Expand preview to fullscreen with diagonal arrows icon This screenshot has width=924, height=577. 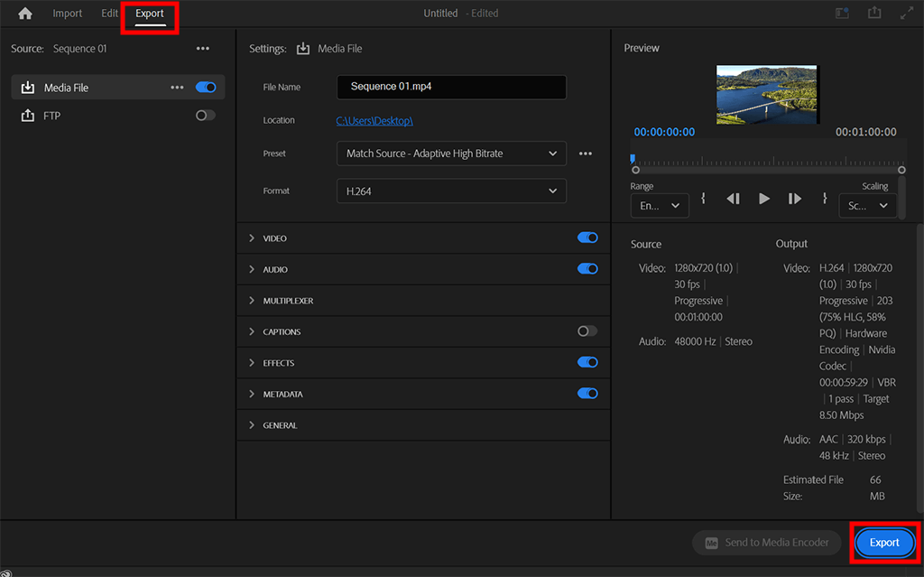click(906, 13)
